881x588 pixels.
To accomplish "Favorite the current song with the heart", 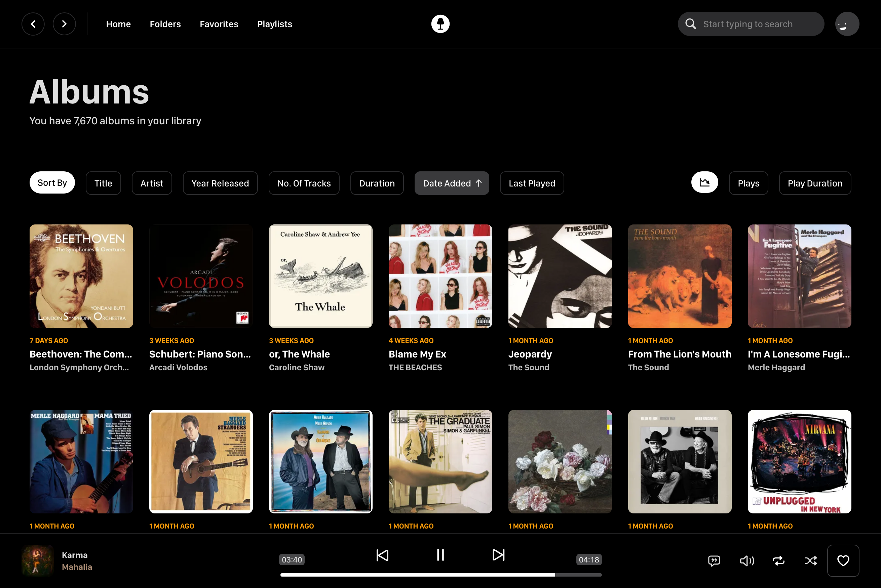I will pyautogui.click(x=843, y=561).
